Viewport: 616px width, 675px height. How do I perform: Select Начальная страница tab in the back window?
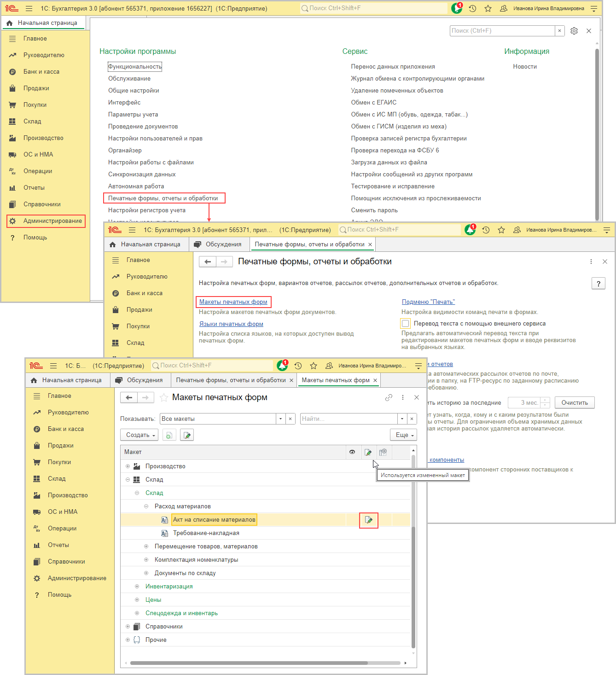(42, 23)
